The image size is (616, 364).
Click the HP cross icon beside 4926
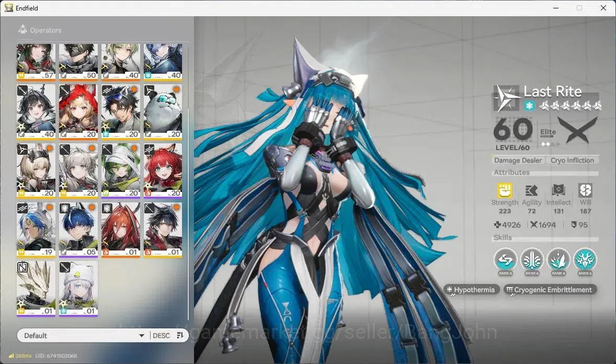pyautogui.click(x=497, y=225)
